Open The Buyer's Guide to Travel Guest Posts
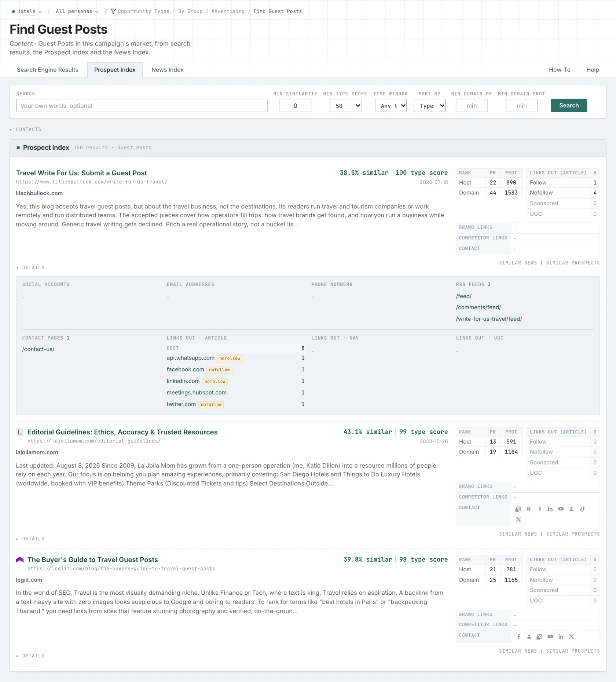This screenshot has width=616, height=682. click(93, 560)
